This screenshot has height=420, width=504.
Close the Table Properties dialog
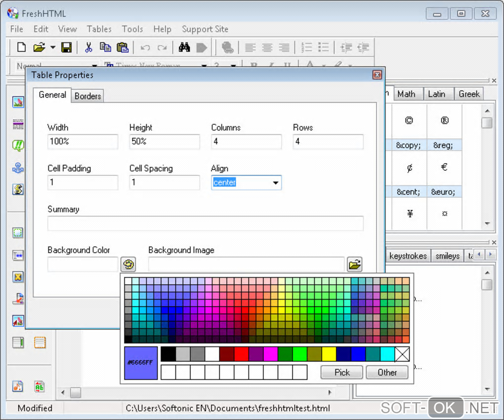(377, 75)
